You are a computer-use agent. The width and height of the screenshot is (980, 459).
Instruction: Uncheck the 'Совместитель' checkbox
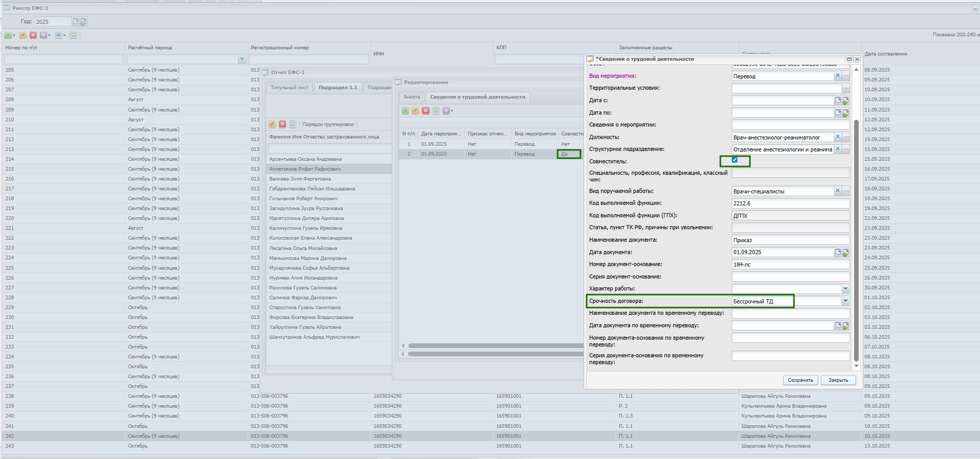pos(734,160)
